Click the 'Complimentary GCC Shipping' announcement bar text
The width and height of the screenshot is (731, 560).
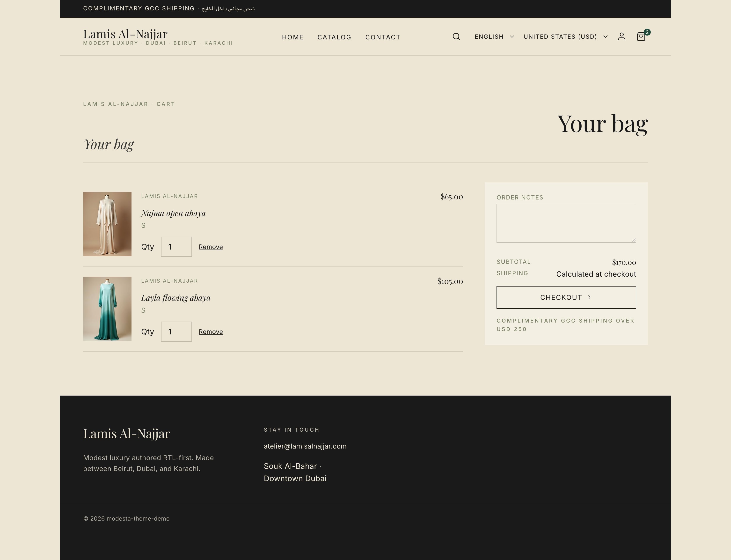(168, 8)
